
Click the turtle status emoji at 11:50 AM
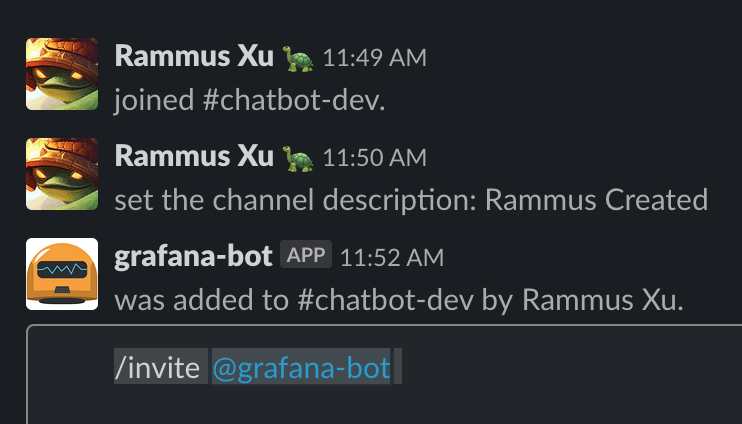pos(298,157)
